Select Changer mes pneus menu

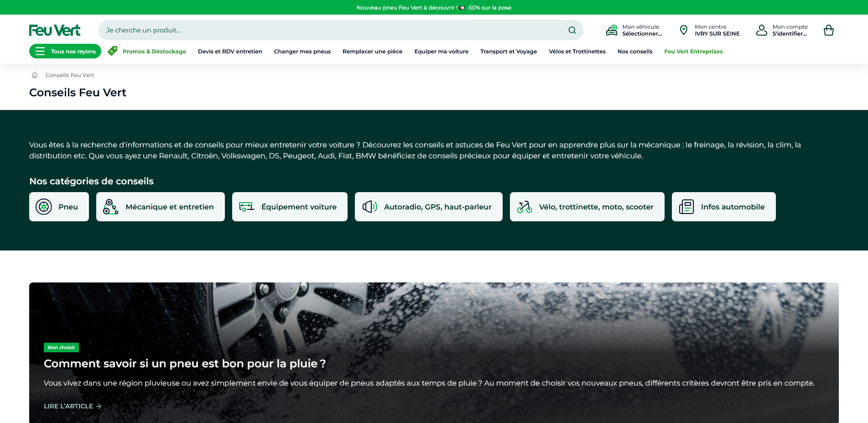(302, 52)
